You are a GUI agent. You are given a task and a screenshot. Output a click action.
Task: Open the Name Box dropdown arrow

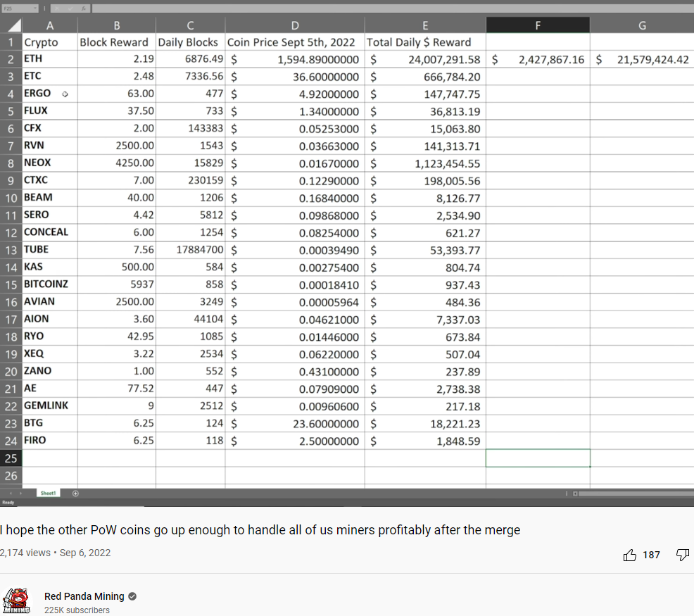[34, 8]
